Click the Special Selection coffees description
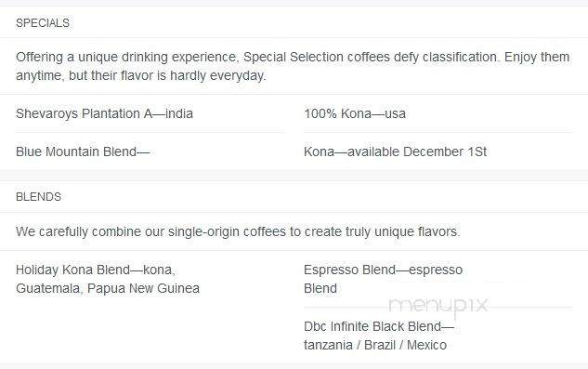Image resolution: width=588 pixels, height=369 pixels. [x=293, y=66]
